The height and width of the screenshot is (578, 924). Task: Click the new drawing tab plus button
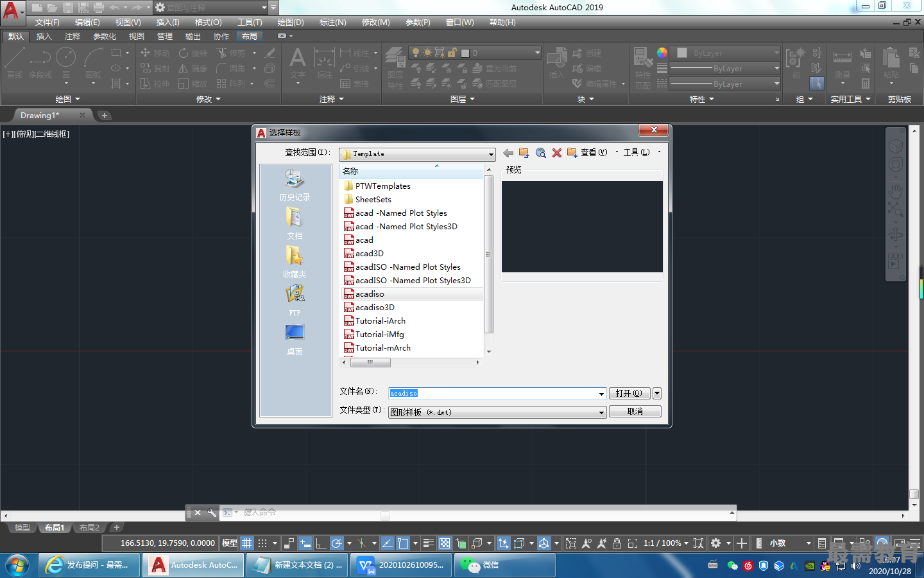point(104,116)
